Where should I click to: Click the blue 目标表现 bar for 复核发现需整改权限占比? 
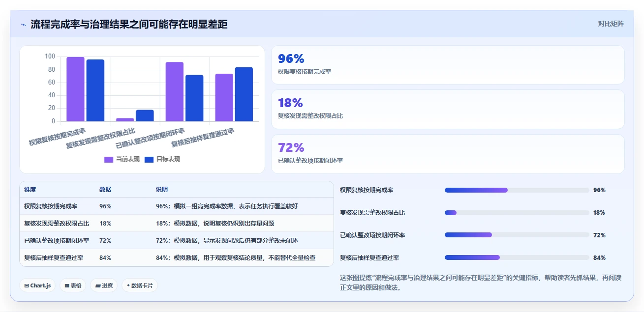[x=145, y=115]
